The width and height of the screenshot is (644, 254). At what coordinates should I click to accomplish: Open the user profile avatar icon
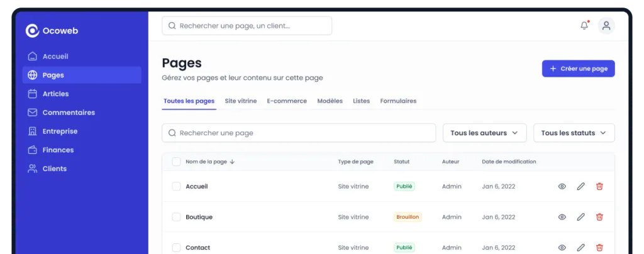tap(606, 25)
